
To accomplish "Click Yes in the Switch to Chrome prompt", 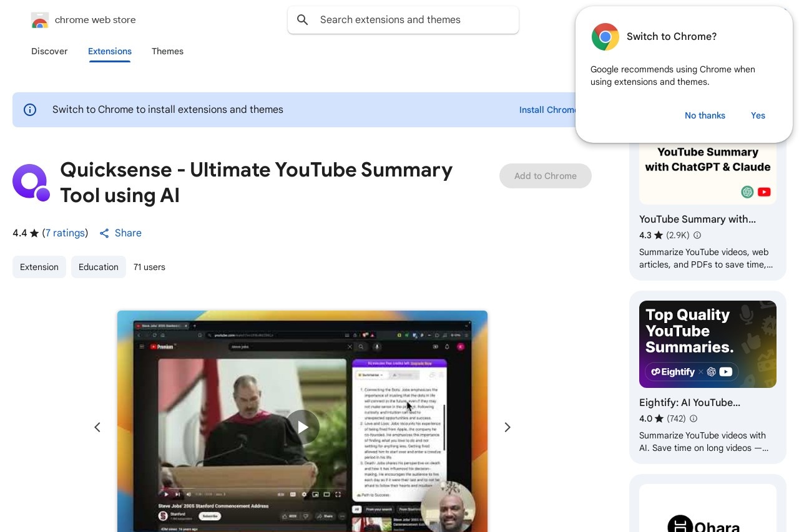I will tap(758, 115).
